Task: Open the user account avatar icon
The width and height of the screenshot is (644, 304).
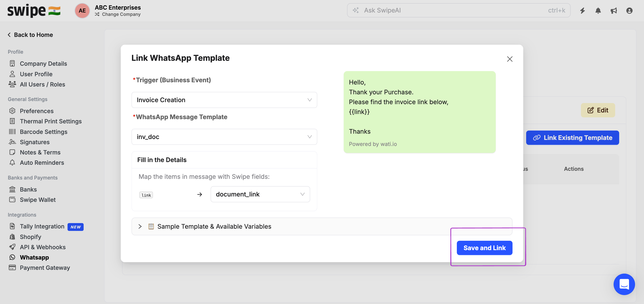Action: tap(629, 11)
